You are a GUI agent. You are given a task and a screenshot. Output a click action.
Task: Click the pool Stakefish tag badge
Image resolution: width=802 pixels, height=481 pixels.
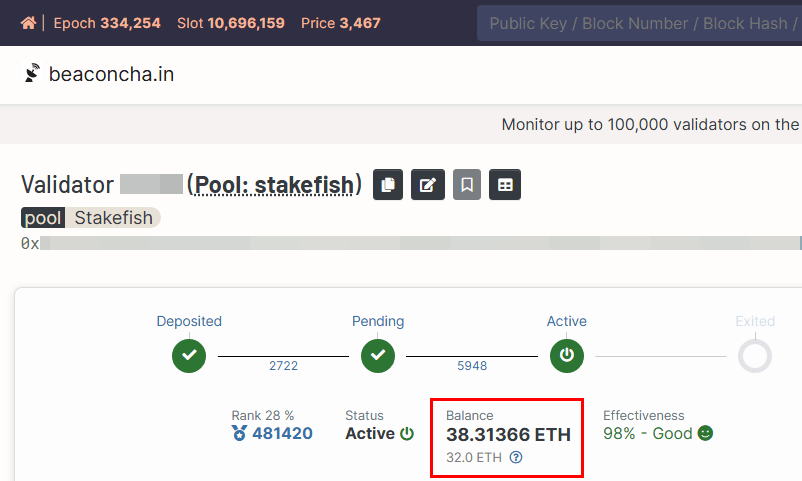point(91,217)
